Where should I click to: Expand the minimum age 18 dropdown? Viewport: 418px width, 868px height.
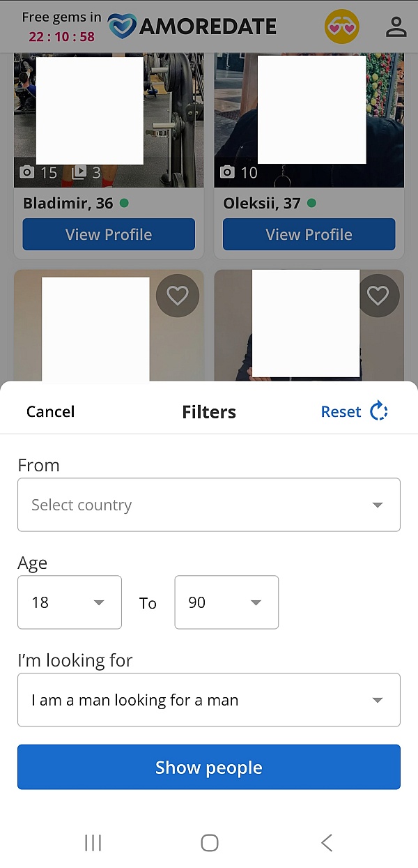click(x=70, y=602)
